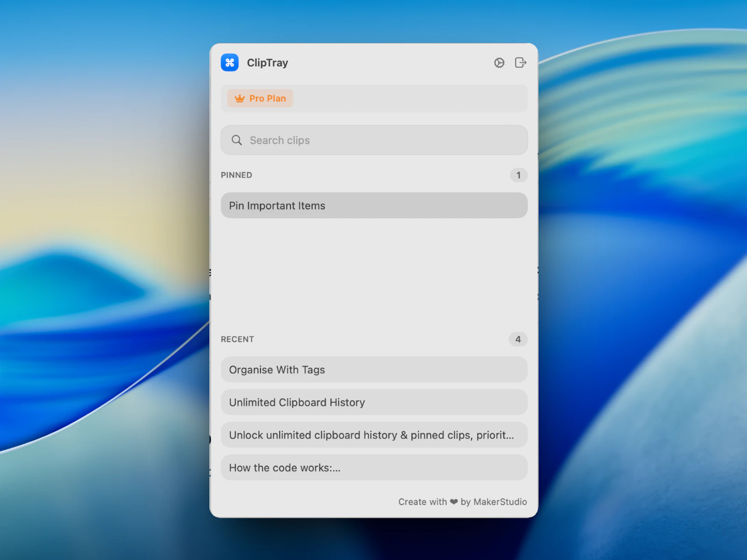
Task: Click the RECENT section header
Action: 237,339
